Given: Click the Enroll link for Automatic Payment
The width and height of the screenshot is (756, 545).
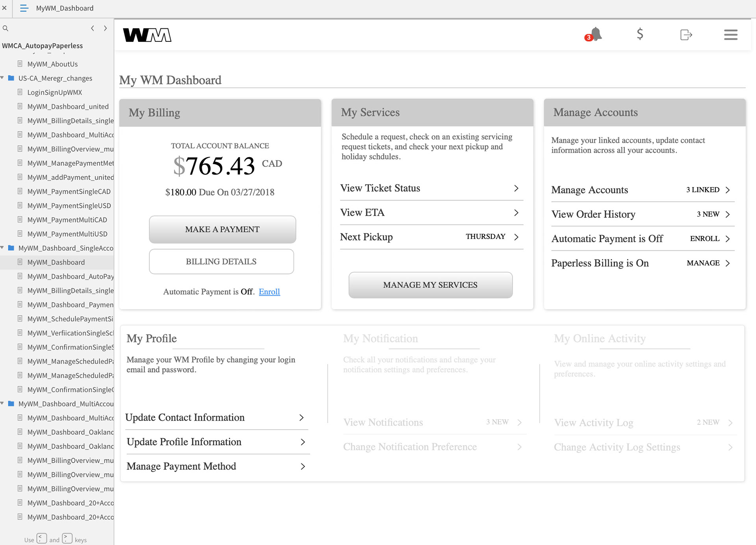Looking at the screenshot, I should (269, 292).
